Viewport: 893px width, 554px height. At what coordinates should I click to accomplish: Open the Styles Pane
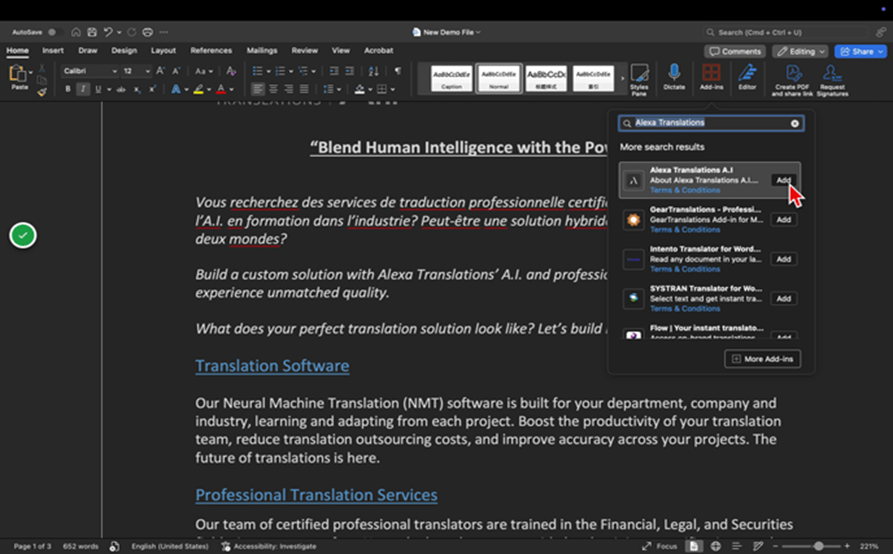pos(639,79)
